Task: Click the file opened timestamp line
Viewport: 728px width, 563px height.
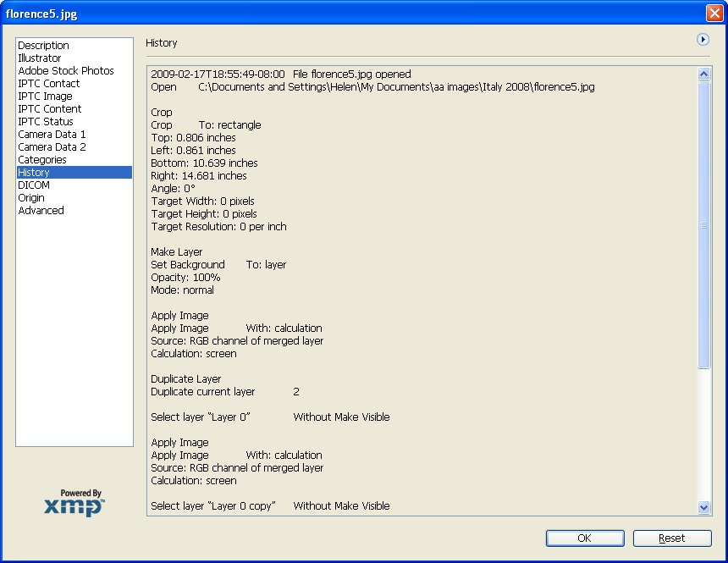Action: point(281,75)
